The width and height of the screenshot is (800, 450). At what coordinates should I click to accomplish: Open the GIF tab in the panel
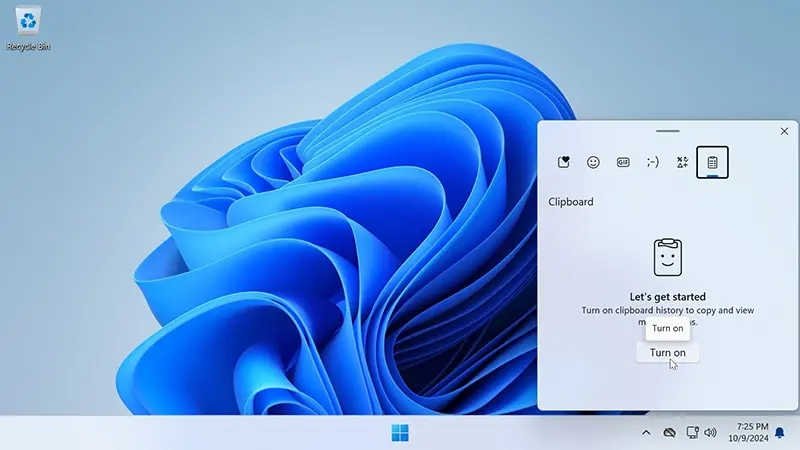pyautogui.click(x=623, y=162)
